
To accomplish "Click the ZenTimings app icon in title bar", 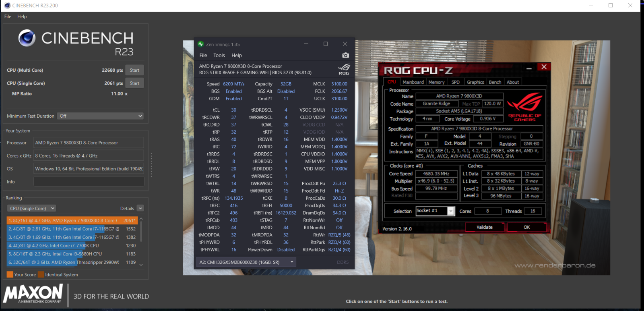I will click(201, 44).
